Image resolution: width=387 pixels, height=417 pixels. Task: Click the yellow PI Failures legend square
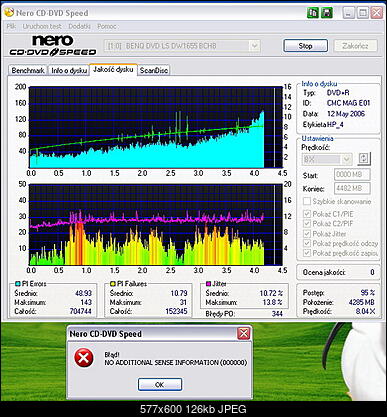click(x=113, y=284)
